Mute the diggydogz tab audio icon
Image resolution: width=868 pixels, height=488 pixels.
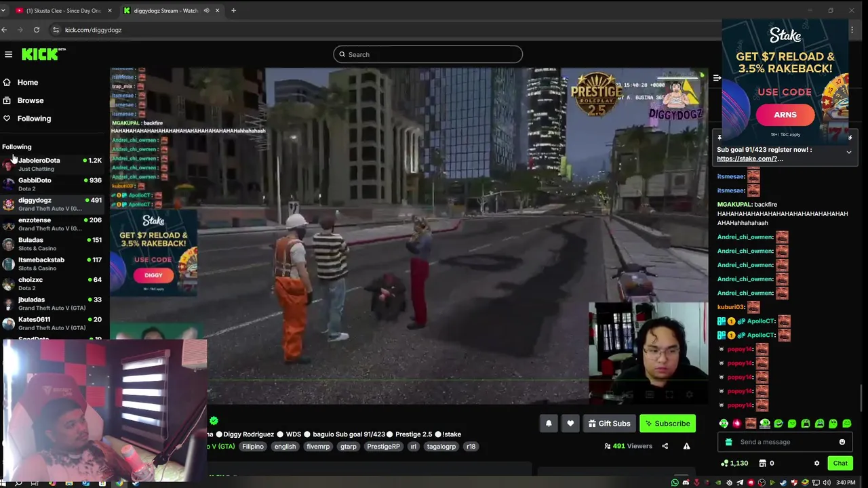(206, 11)
